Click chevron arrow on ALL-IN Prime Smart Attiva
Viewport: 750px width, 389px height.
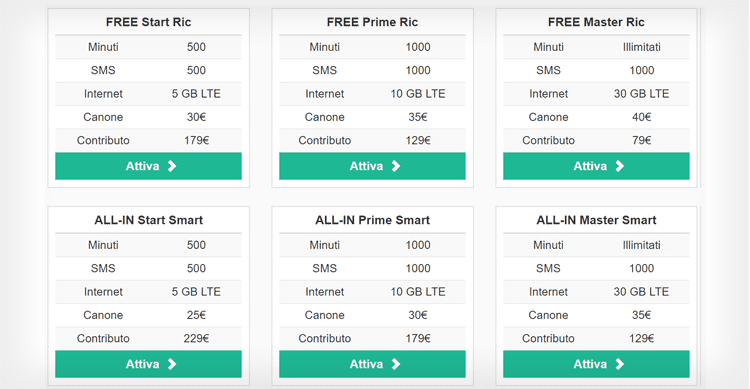pos(396,364)
